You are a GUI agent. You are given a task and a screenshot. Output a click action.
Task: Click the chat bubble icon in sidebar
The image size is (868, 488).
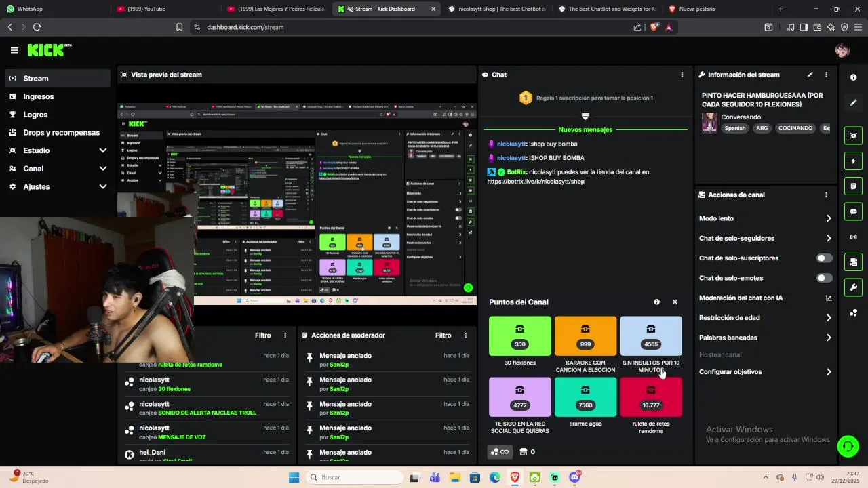(854, 211)
